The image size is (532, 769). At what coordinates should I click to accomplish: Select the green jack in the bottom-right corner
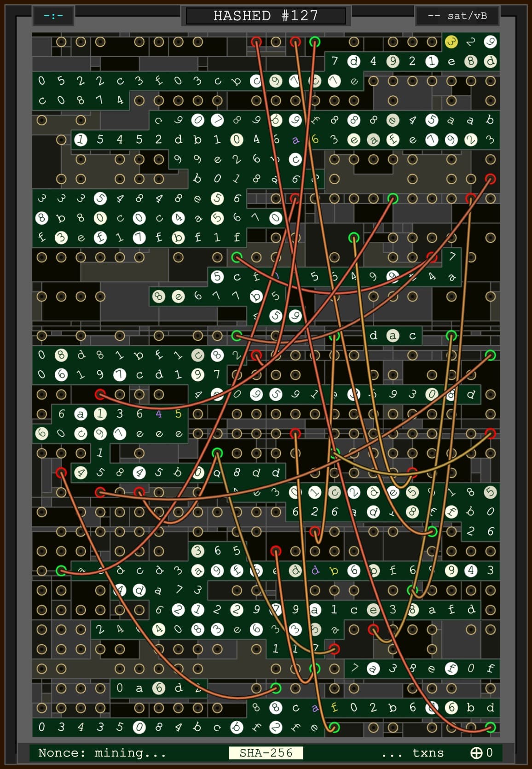click(x=491, y=727)
